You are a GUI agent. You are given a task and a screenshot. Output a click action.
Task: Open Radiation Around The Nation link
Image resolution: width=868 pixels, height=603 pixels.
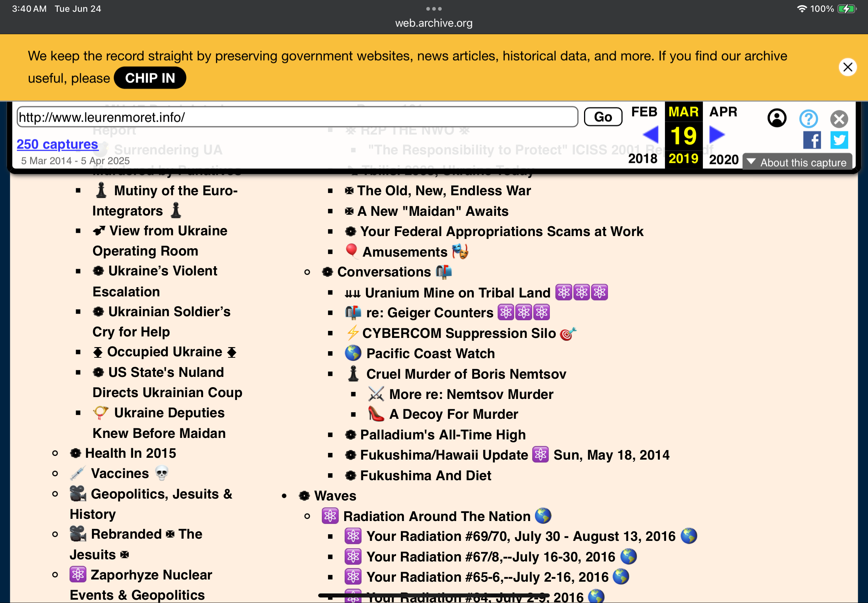tap(437, 516)
